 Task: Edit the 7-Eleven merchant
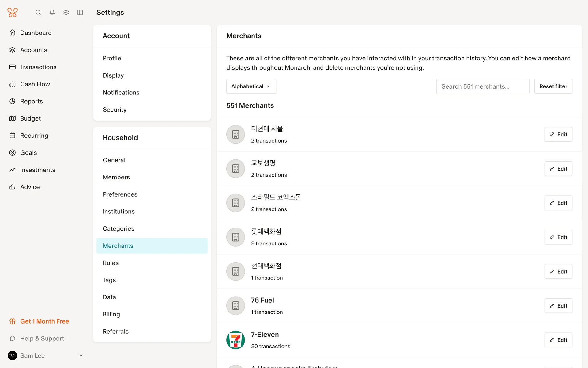coord(558,340)
